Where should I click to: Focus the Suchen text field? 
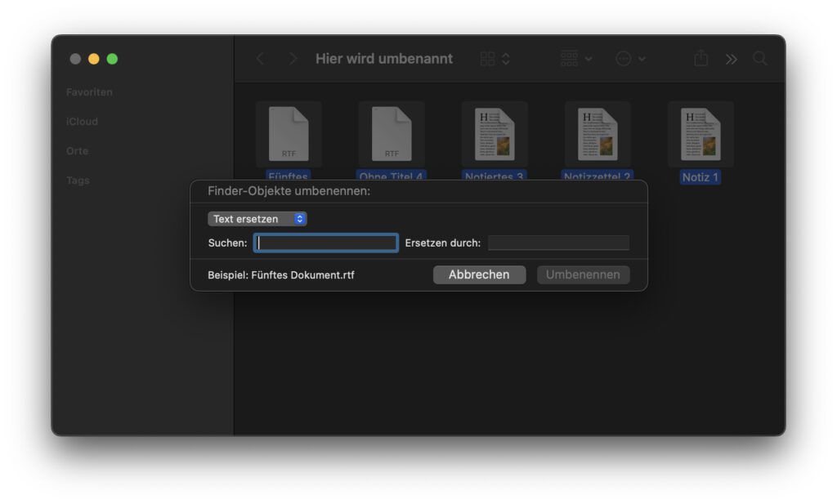click(x=326, y=243)
